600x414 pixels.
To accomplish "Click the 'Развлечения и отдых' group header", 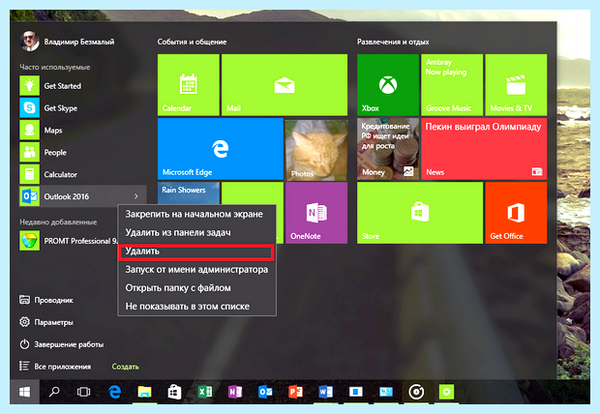I will coord(393,42).
